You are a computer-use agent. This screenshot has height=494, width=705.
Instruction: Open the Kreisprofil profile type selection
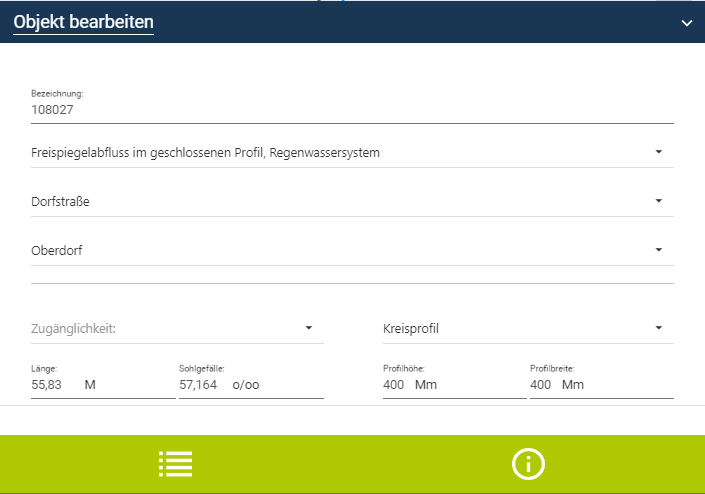510,328
